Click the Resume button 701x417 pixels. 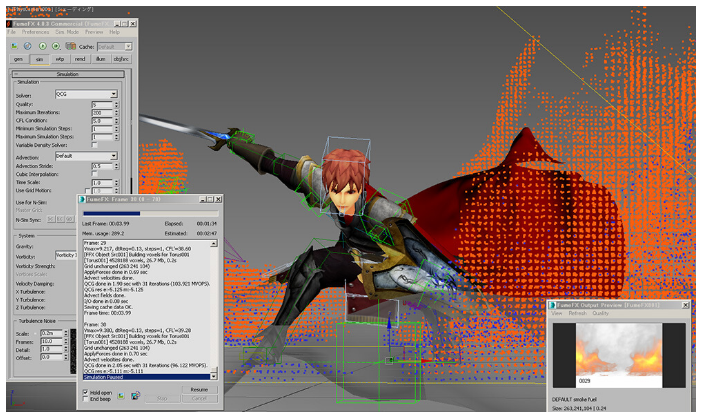tap(199, 390)
